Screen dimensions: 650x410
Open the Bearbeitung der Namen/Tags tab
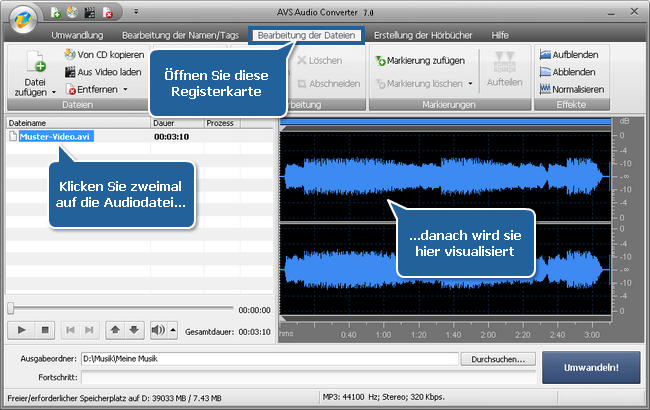point(180,35)
